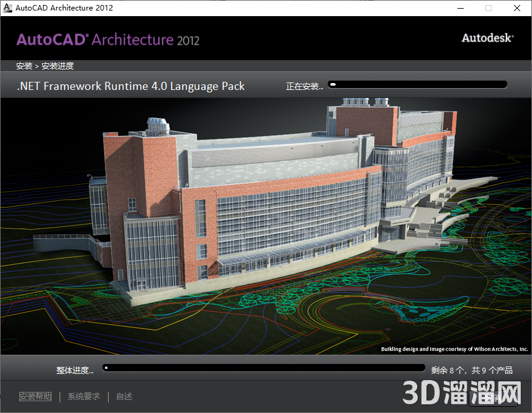This screenshot has width=532, height=413.
Task: Click the 安装 breadcrumb item
Action: tap(24, 66)
